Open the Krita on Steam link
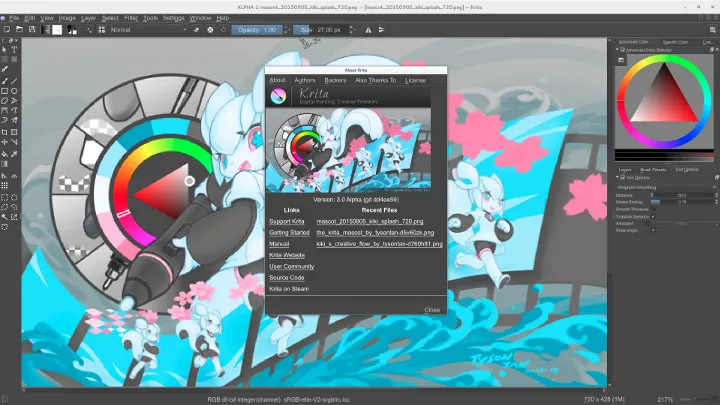Viewport: 720px width, 405px height. [289, 289]
